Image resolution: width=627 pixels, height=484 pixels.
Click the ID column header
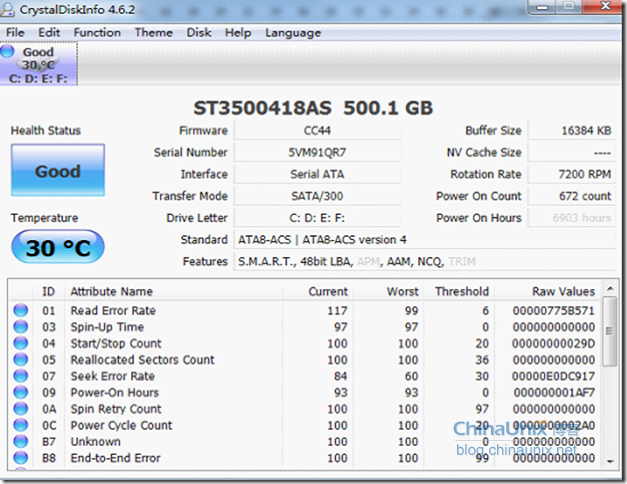[48, 291]
